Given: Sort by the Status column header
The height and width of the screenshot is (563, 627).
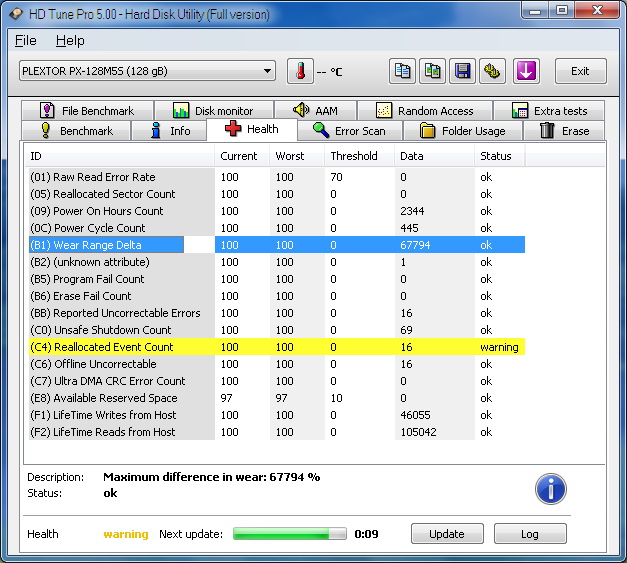Looking at the screenshot, I should click(x=499, y=156).
